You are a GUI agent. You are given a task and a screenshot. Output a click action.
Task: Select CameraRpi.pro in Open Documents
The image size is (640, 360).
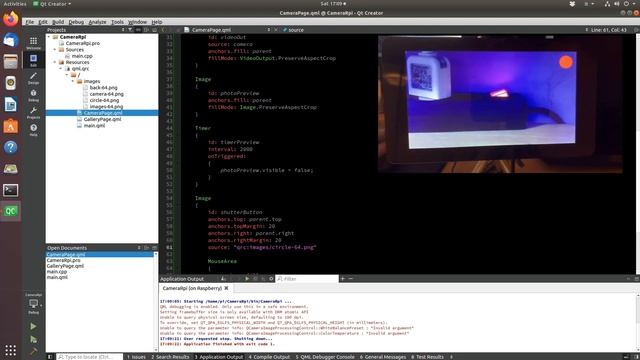63,260
